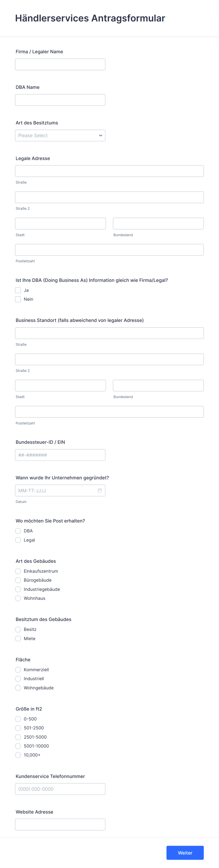
Task: Click the Website Adresse input field
Action: pos(60,825)
